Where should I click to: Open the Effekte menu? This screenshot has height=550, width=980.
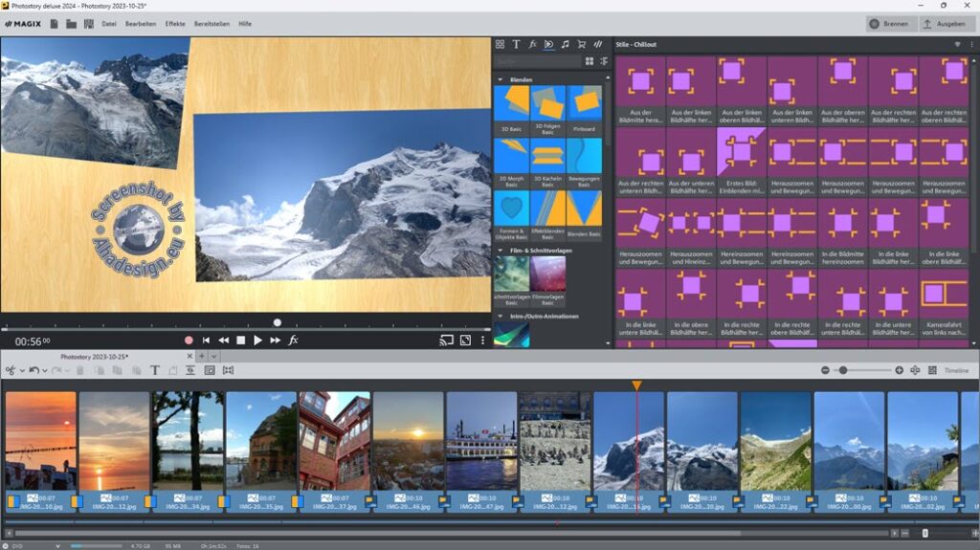coord(175,24)
